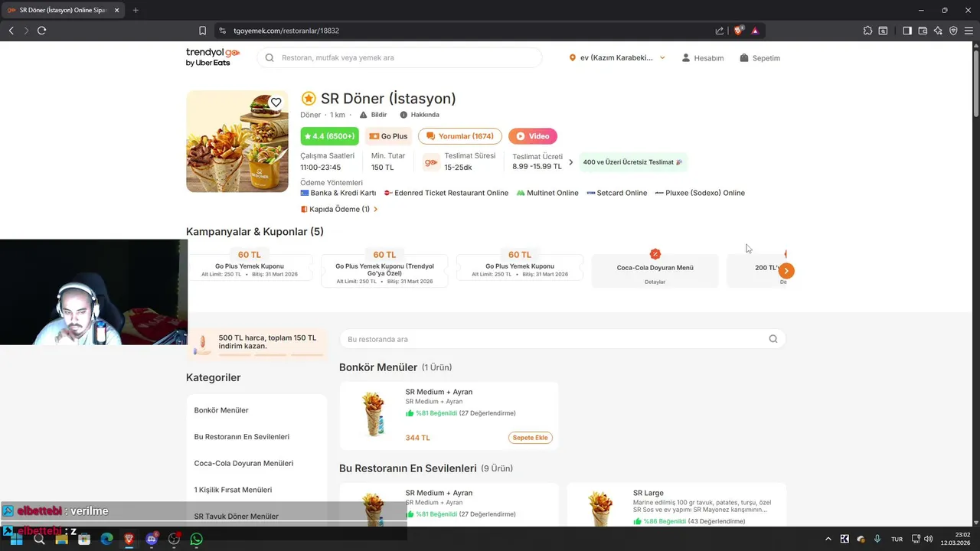Click the address bar URL tgoyemek.com/restoranlar/18832
This screenshot has height=551, width=980.
[x=286, y=31]
